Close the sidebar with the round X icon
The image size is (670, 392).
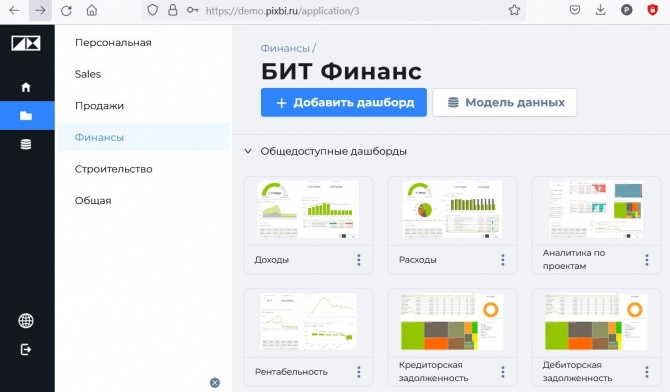pyautogui.click(x=215, y=383)
